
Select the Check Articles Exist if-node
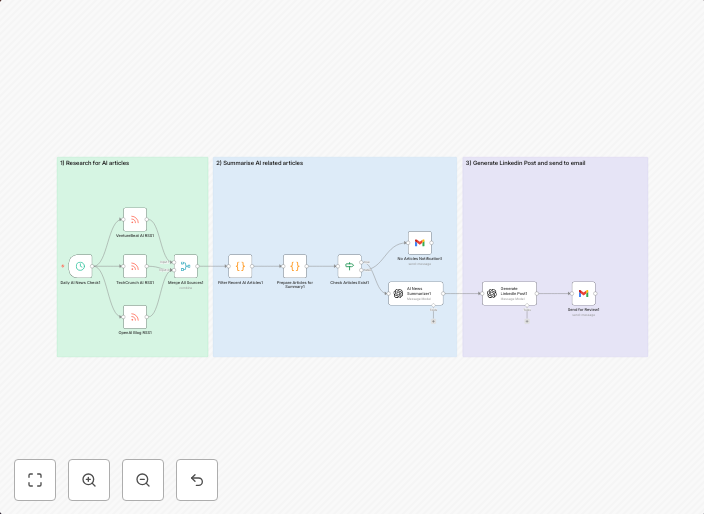[x=349, y=266]
